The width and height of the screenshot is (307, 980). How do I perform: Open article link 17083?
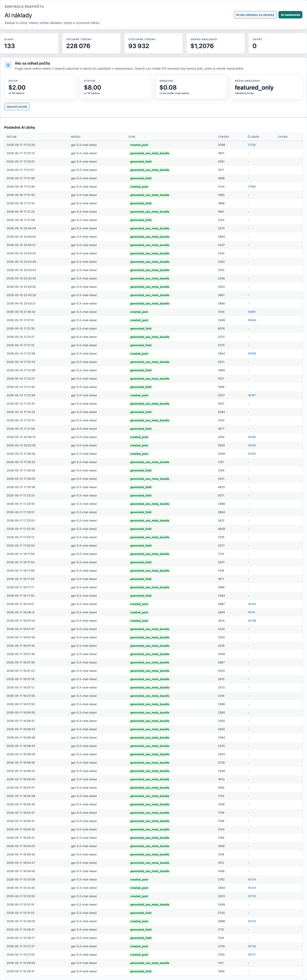(251, 187)
